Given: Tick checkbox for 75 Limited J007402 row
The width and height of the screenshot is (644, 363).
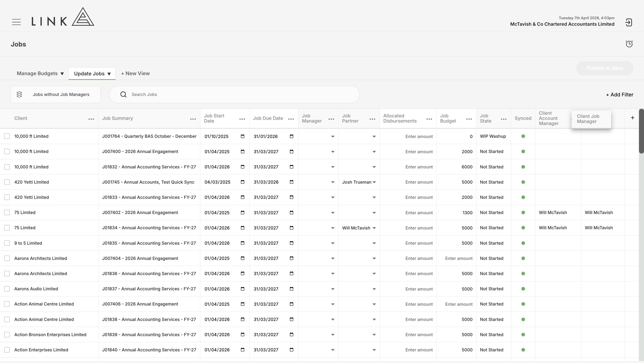Looking at the screenshot, I should pos(7,212).
